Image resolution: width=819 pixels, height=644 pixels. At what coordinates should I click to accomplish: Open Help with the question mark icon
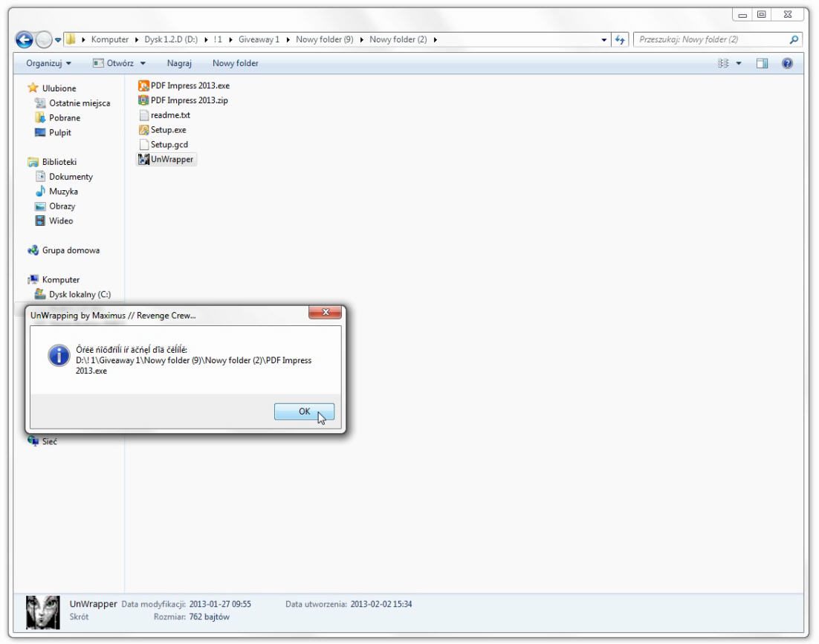click(787, 63)
